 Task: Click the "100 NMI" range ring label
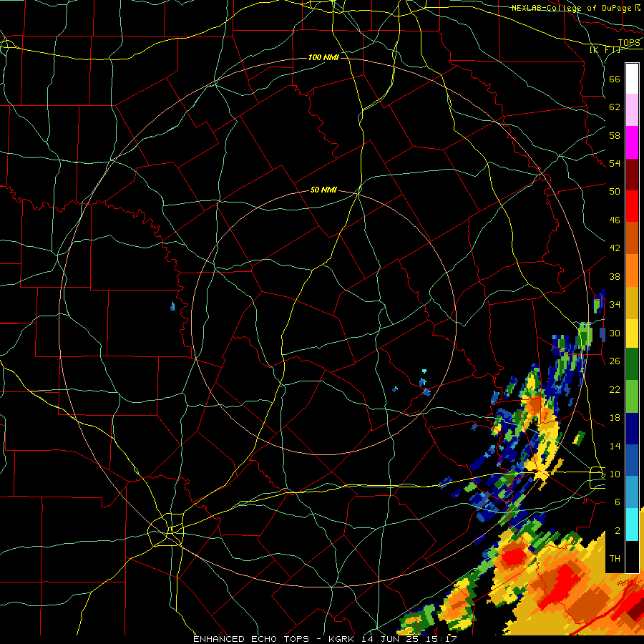point(323,57)
